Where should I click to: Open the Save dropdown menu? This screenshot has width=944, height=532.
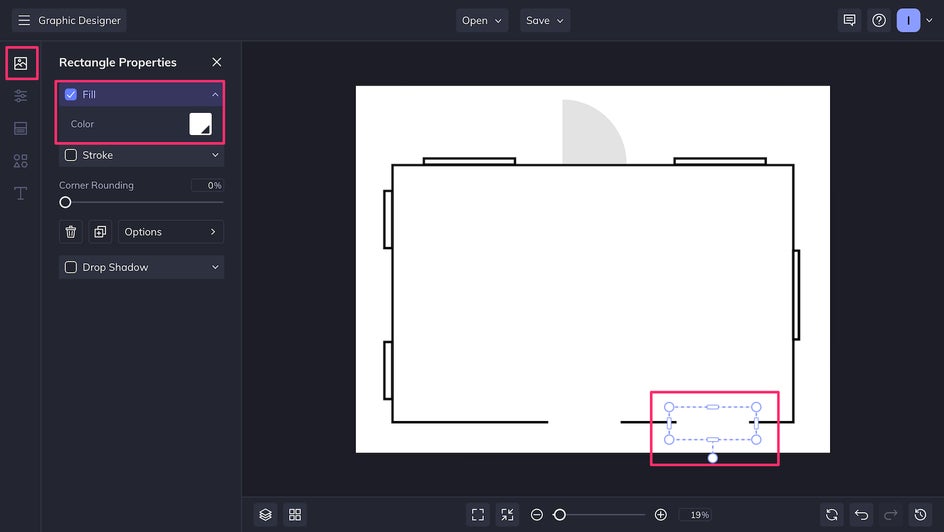(x=545, y=20)
